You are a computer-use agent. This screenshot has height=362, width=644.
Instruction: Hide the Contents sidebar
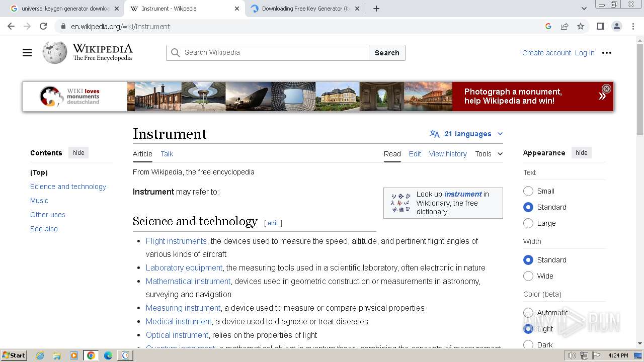(x=78, y=153)
